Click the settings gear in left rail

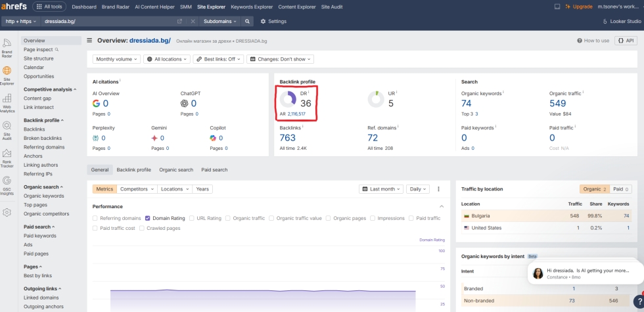pos(7,212)
